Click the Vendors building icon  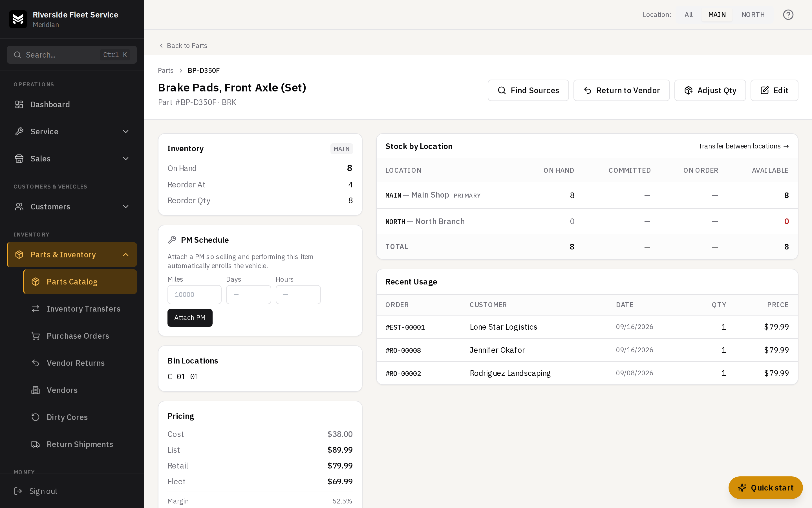(x=36, y=390)
